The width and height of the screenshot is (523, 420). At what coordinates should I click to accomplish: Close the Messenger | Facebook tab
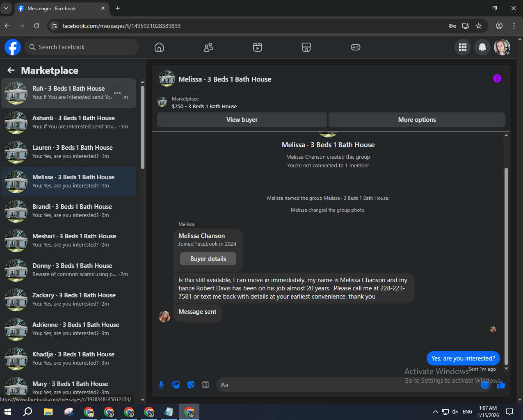(103, 8)
